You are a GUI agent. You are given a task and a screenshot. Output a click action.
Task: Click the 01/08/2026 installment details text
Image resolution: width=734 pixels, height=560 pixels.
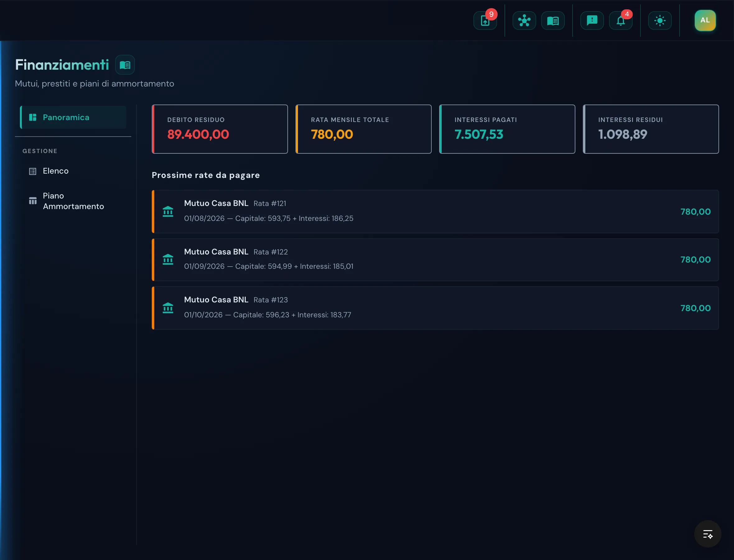(268, 218)
